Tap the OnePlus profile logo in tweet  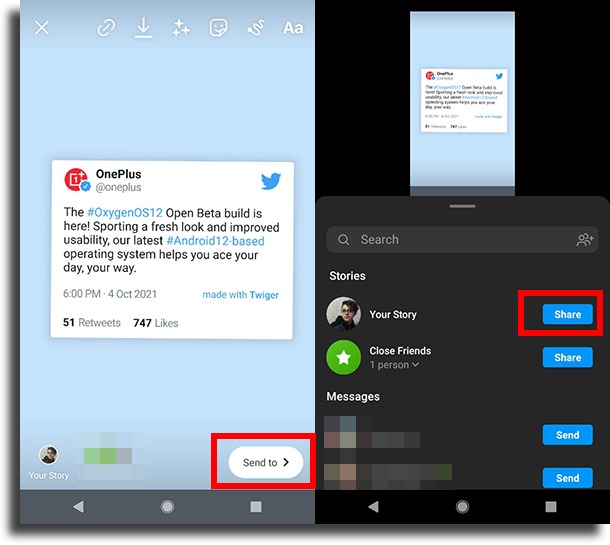click(77, 180)
